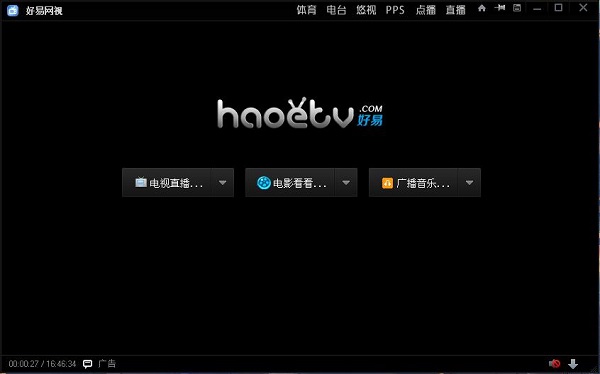The width and height of the screenshot is (600, 374).
Task: Maximize the player window
Action: tap(559, 8)
